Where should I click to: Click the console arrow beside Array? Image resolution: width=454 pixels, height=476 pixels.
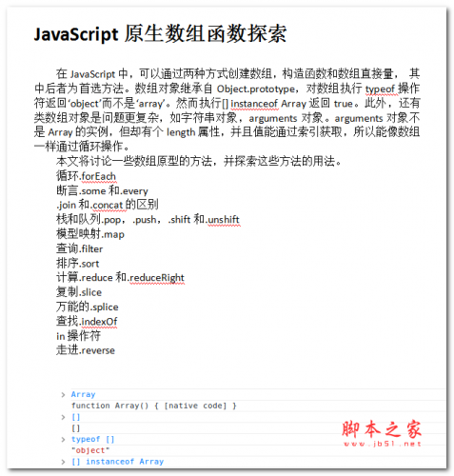pos(63,394)
